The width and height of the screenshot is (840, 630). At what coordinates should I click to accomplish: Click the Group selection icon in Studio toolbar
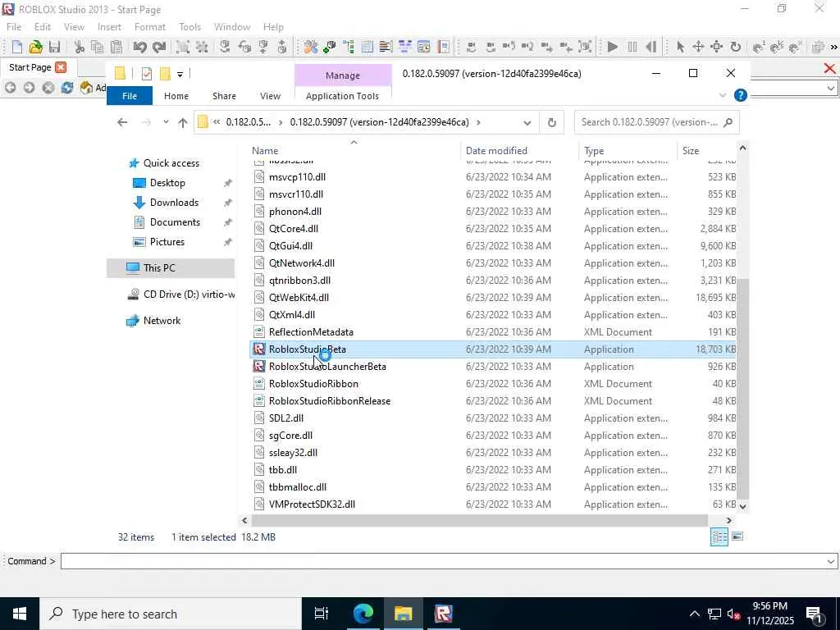coord(183,47)
